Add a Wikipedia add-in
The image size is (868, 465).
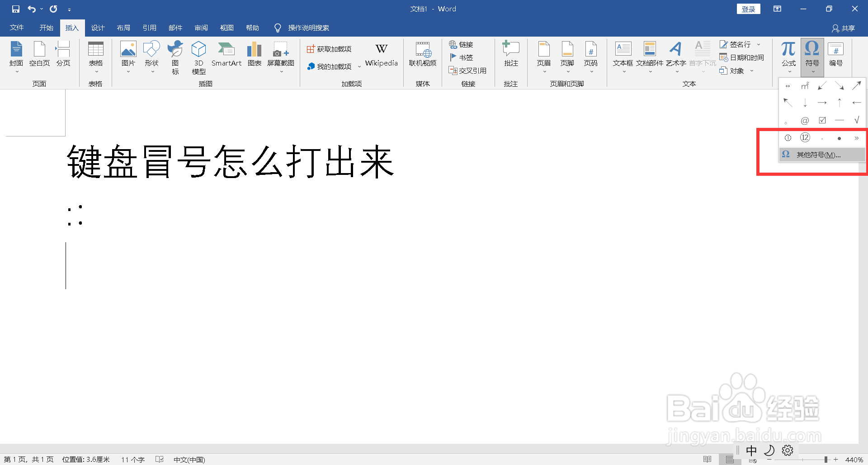pos(381,54)
